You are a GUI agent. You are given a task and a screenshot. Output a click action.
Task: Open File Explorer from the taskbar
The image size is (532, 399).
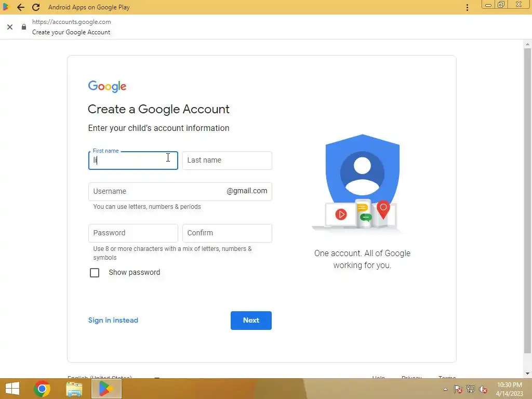tap(74, 389)
